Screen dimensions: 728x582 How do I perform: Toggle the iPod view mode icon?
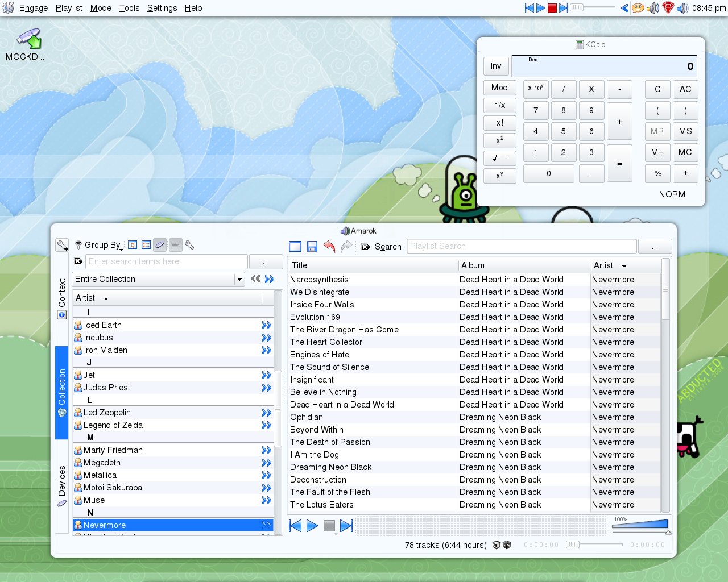tap(160, 245)
